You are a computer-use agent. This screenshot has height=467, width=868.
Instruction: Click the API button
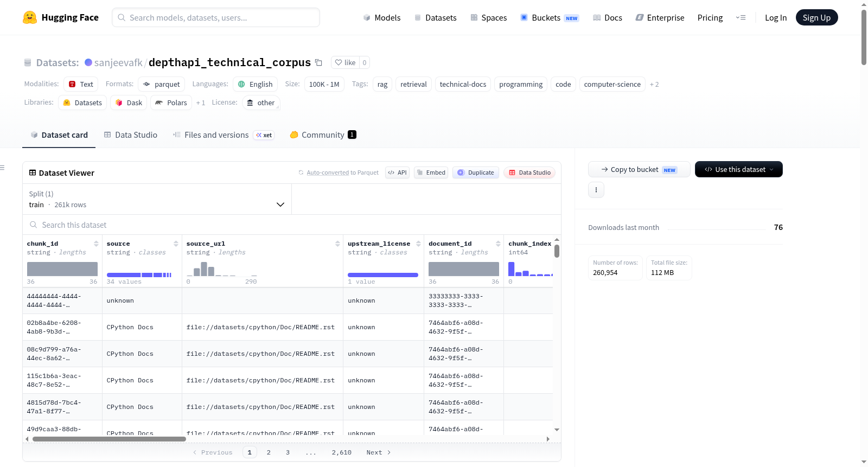coord(397,172)
